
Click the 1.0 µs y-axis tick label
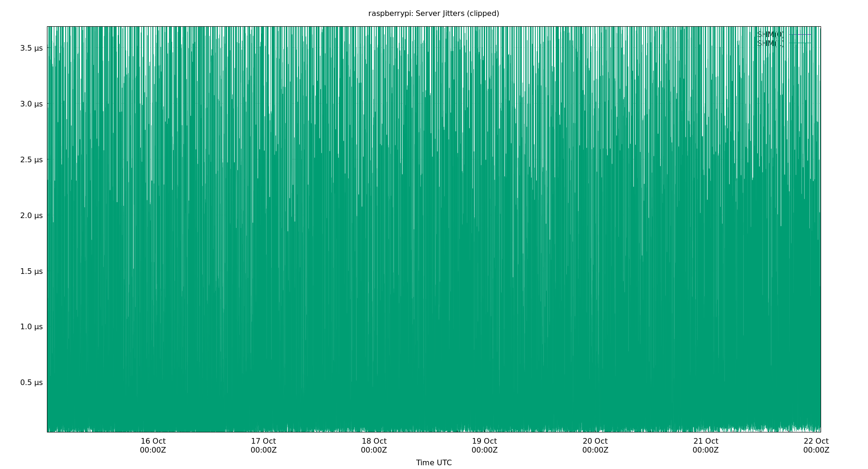click(31, 326)
